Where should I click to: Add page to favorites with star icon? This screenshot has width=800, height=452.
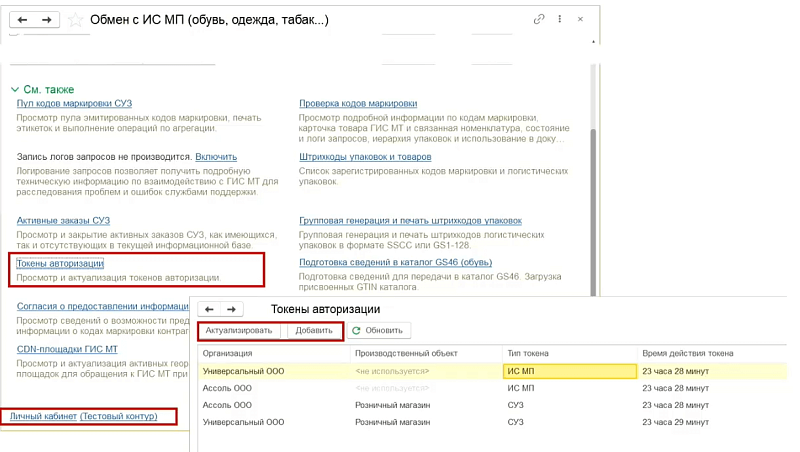pyautogui.click(x=75, y=20)
